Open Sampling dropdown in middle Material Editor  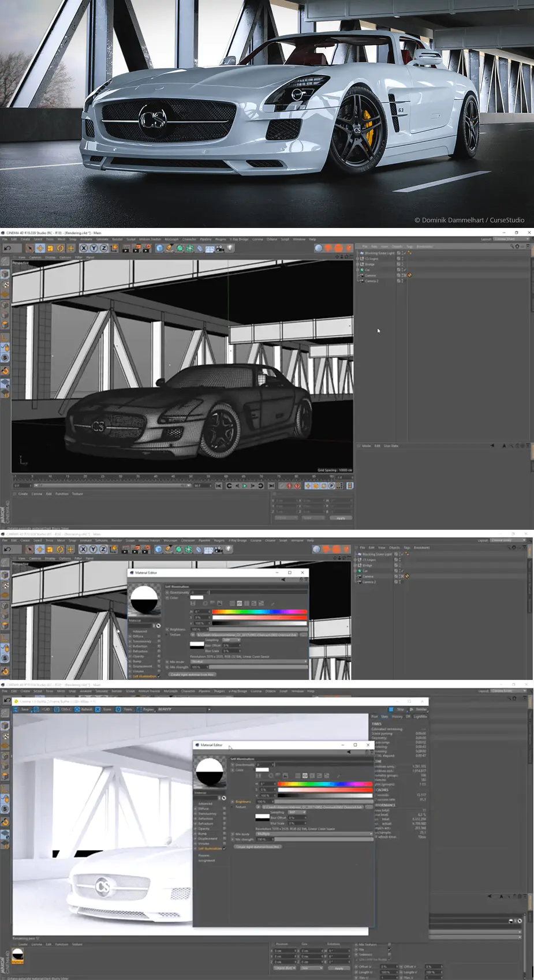pyautogui.click(x=231, y=640)
